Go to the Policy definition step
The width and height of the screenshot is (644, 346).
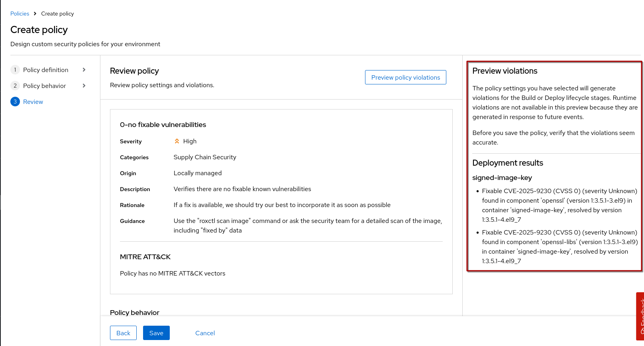pos(45,70)
